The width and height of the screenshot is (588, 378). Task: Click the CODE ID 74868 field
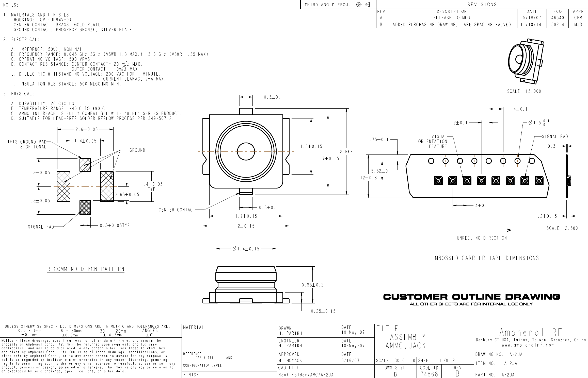(429, 374)
